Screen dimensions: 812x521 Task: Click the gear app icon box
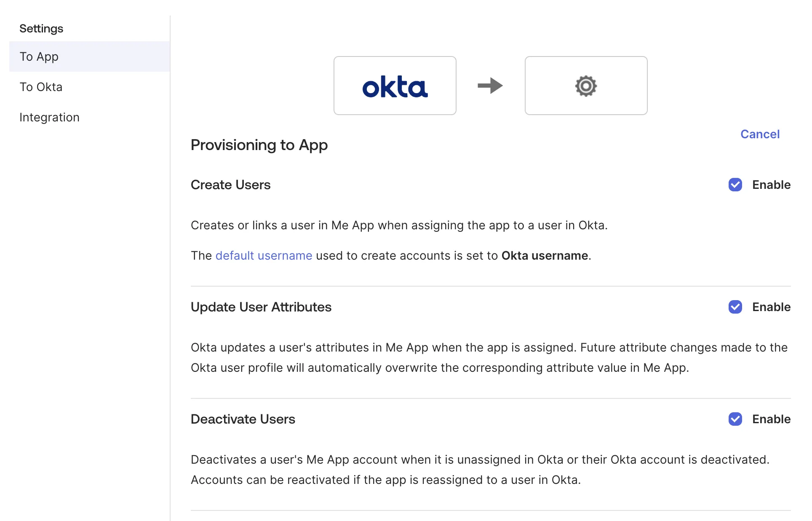tap(586, 86)
